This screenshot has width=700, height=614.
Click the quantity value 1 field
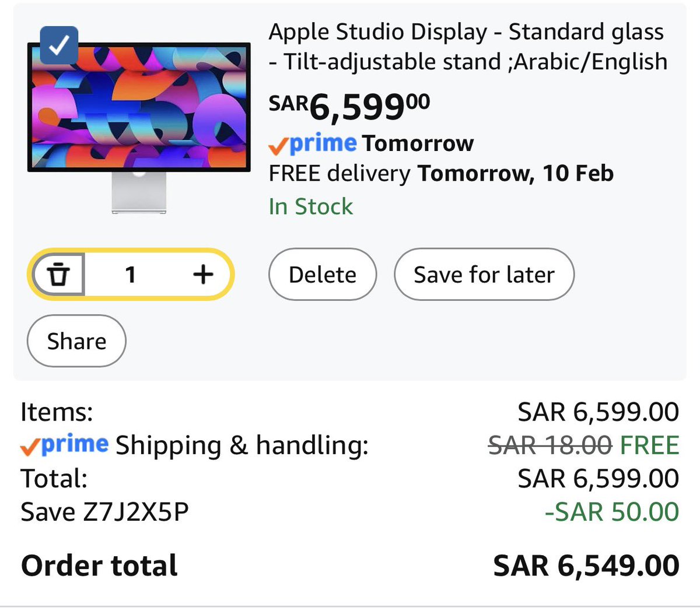pyautogui.click(x=131, y=274)
